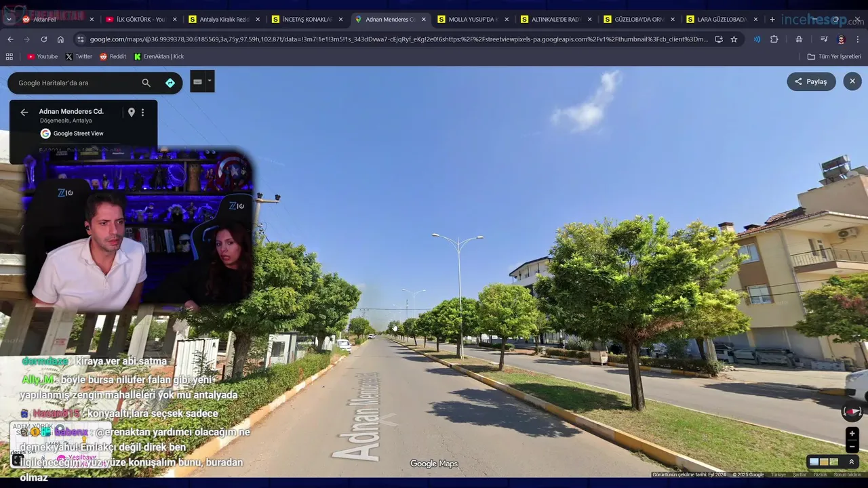Screen dimensions: 868x488
Task: Select the second thumbnail in the image strip
Action: pos(824,462)
